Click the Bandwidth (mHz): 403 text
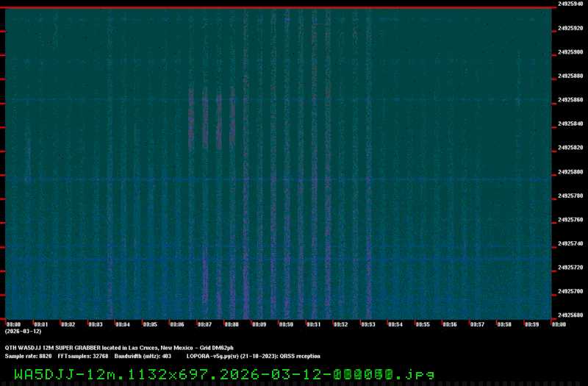Viewport: 588px width, 386px height. (x=143, y=356)
